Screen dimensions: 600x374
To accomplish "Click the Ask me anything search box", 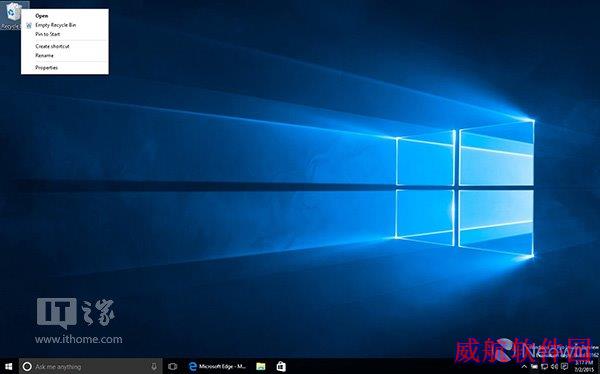I will click(90, 367).
